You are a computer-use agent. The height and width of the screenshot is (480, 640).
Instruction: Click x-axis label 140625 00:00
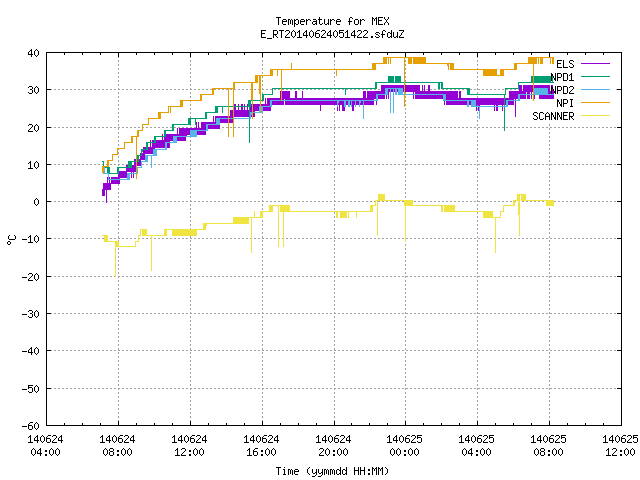tap(404, 446)
